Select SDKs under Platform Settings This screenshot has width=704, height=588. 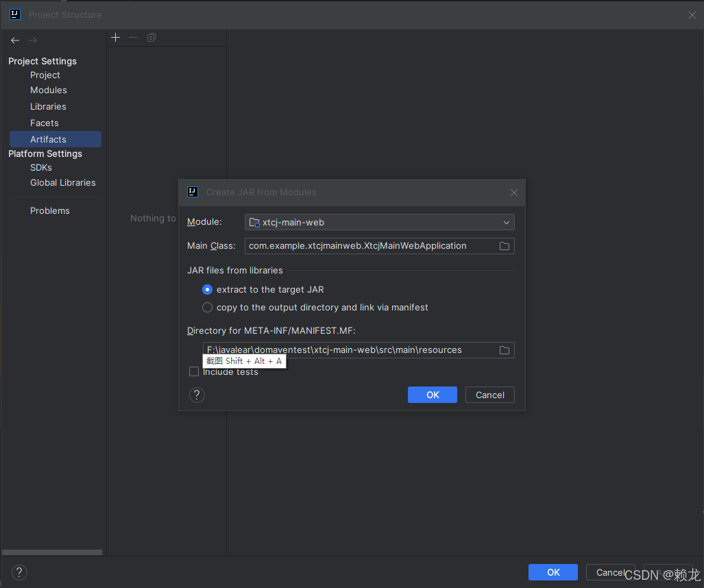[41, 167]
